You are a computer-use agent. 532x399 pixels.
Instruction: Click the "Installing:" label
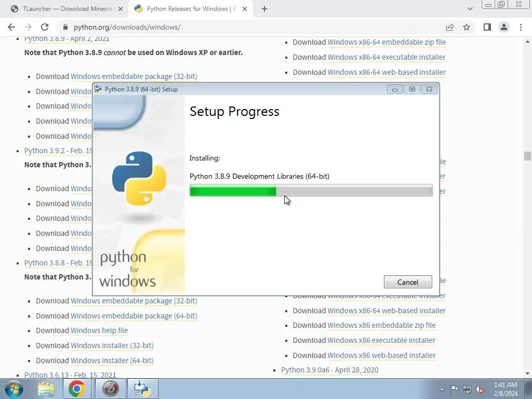pos(205,158)
